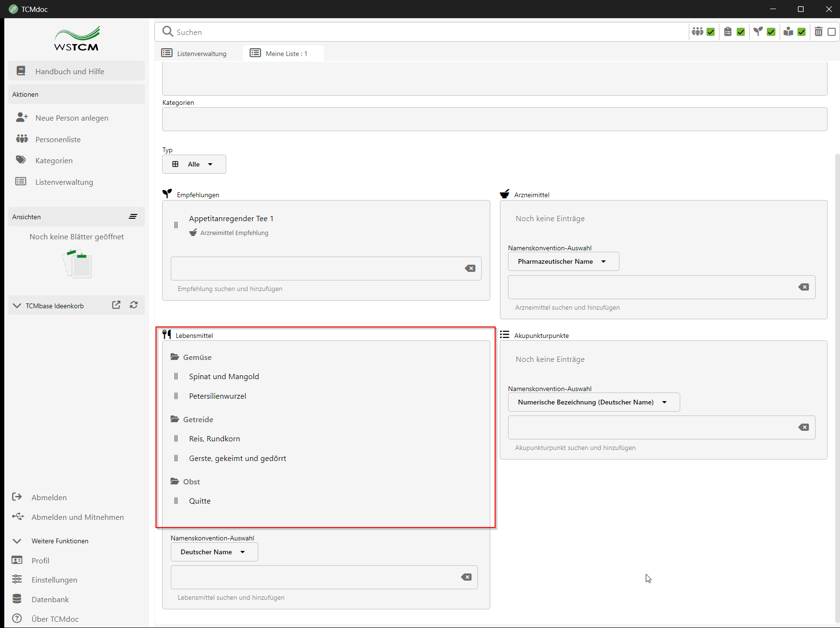
Task: Clear the Empfehlung search field
Action: [470, 269]
